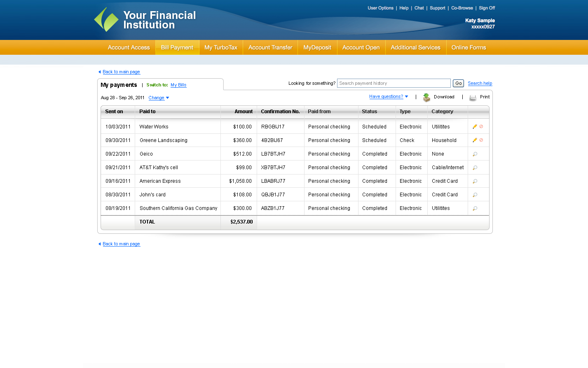Open details for AT&T Kathy's cell payment

(475, 167)
